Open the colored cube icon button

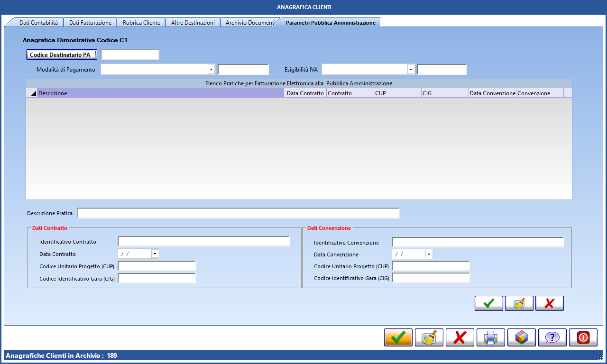coord(522,337)
